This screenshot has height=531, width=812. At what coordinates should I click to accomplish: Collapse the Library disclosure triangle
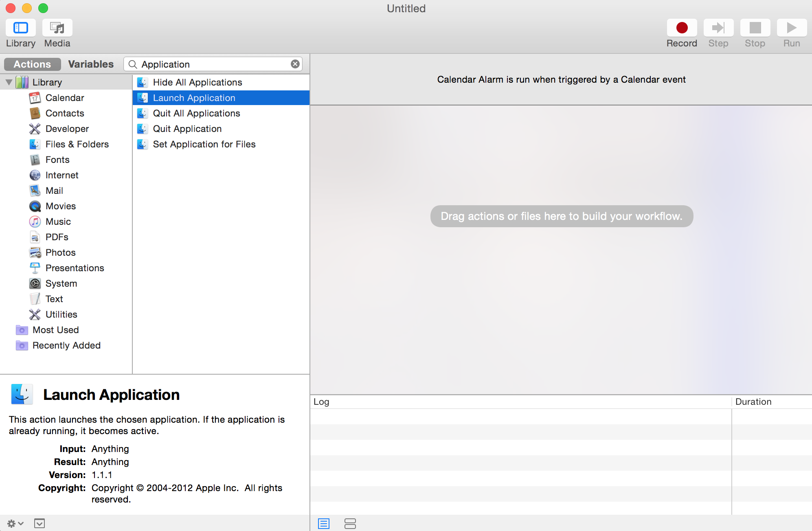pyautogui.click(x=9, y=82)
